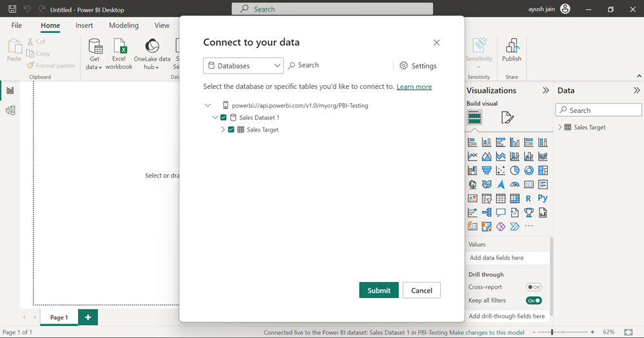Switch to the Home tab
644x338 pixels.
pos(50,25)
